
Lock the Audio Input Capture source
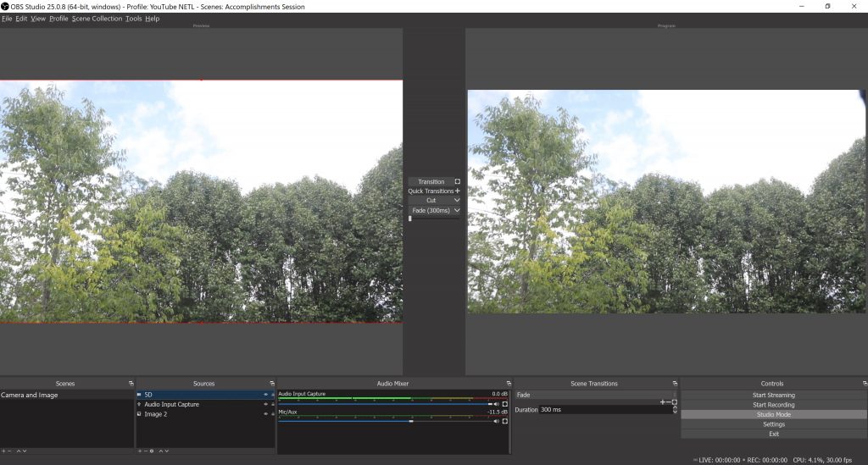[x=272, y=405]
